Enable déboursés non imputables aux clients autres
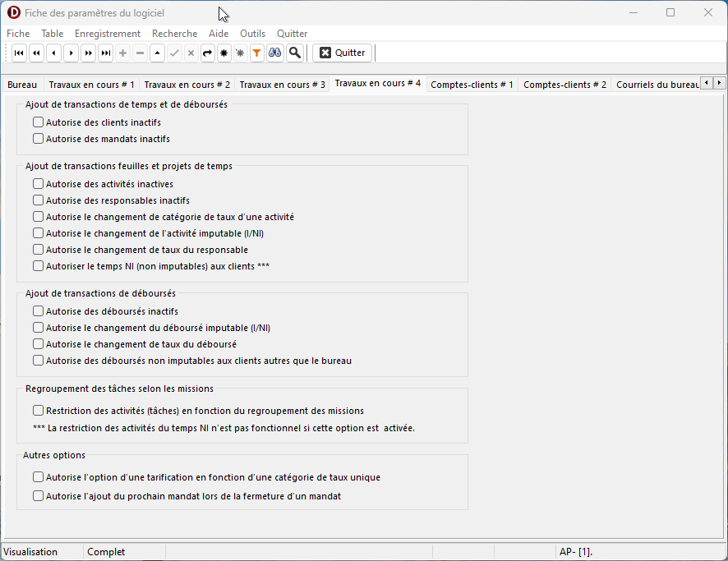 click(38, 361)
